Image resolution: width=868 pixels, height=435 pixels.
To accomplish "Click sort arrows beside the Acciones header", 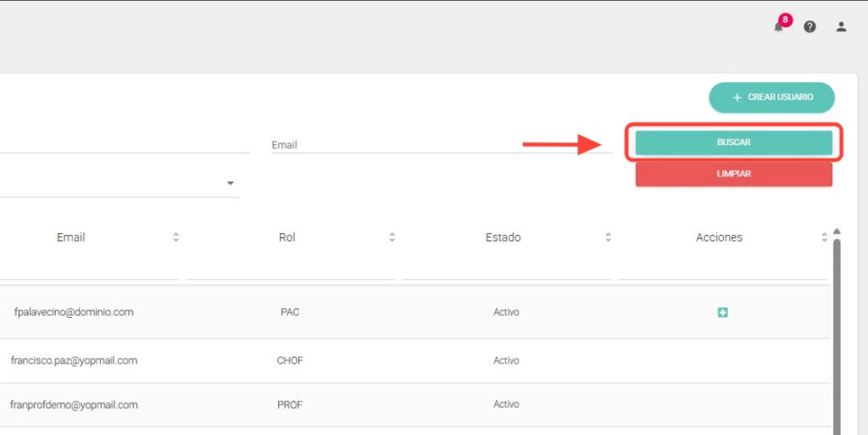I will 824,237.
